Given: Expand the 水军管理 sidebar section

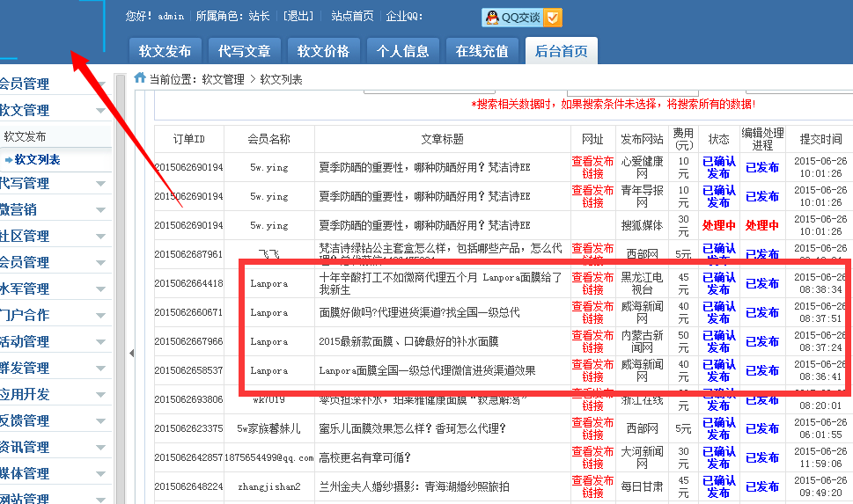Looking at the screenshot, I should (53, 289).
